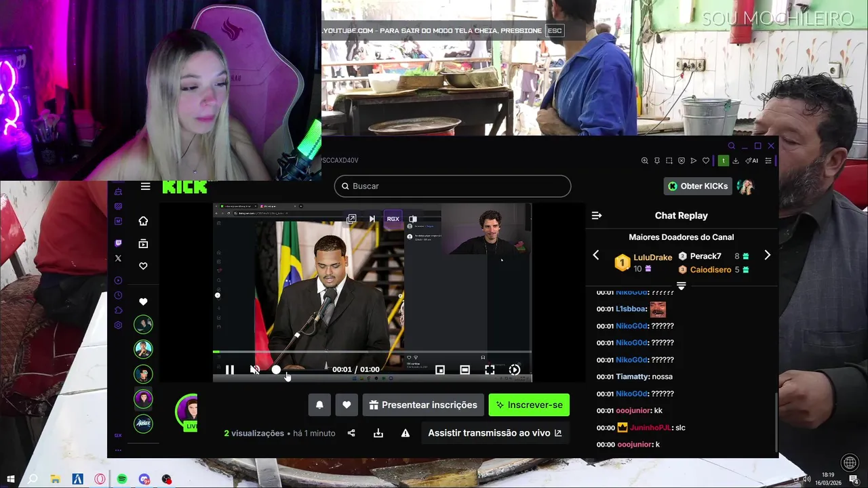Open the AI button in the browser toolbar
This screenshot has width=868, height=488.
pyautogui.click(x=751, y=161)
